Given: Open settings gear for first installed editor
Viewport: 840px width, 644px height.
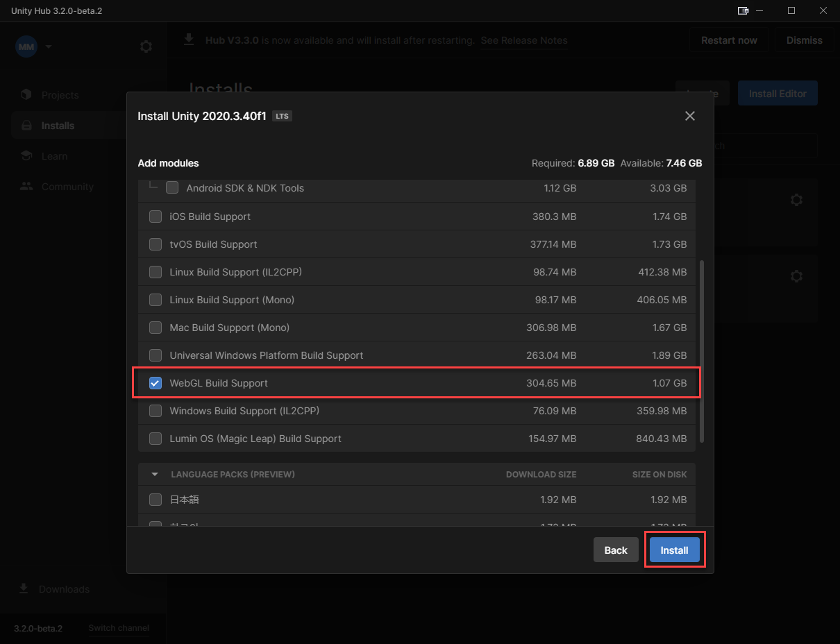Looking at the screenshot, I should tap(796, 200).
